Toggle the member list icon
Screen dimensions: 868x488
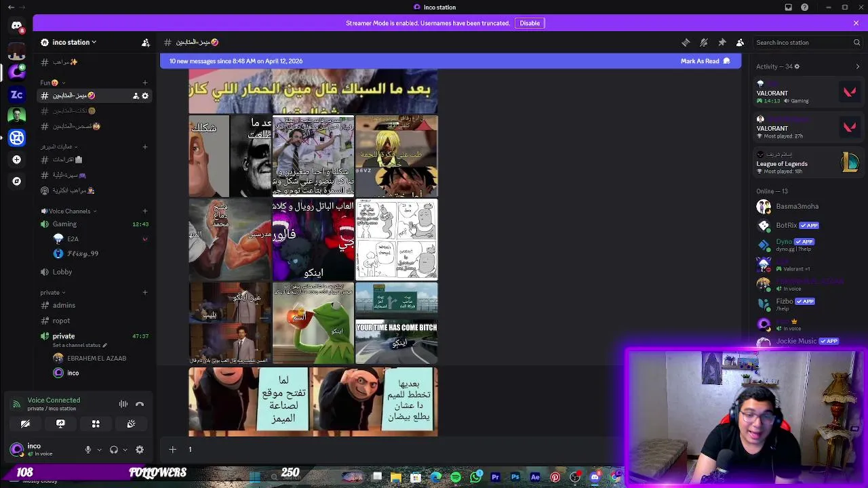pos(740,42)
